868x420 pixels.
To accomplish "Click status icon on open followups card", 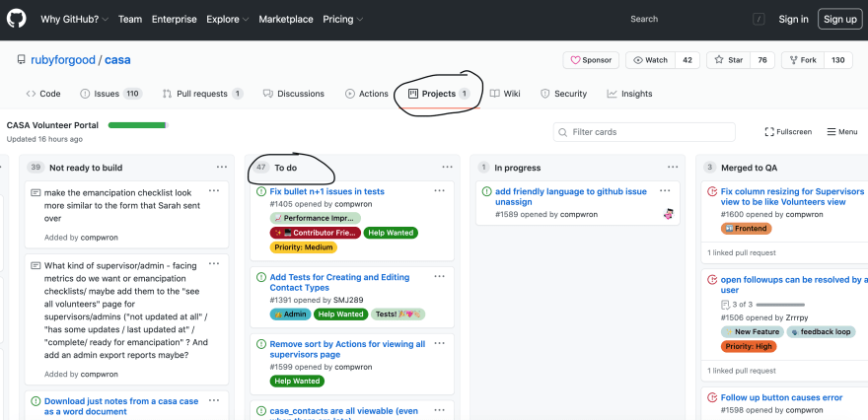I will [712, 280].
